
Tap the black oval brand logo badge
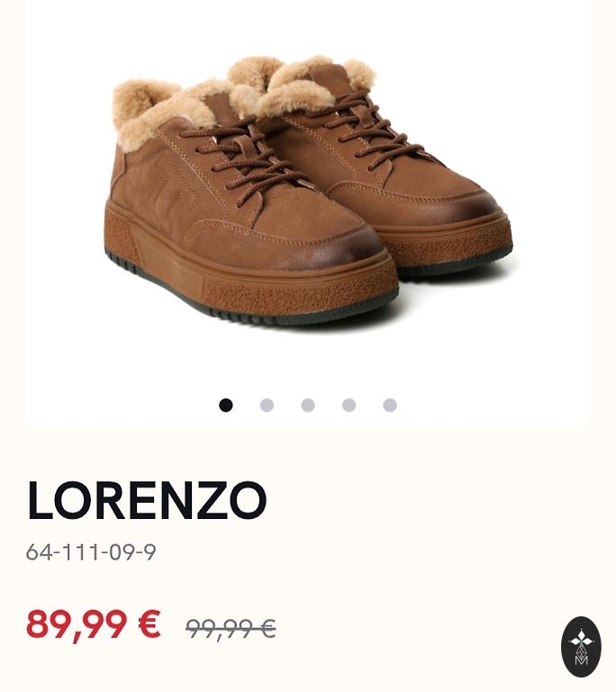[581, 647]
